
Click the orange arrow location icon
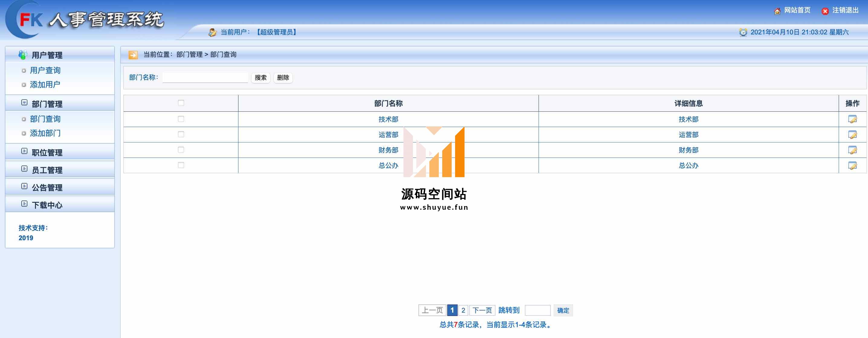point(133,55)
